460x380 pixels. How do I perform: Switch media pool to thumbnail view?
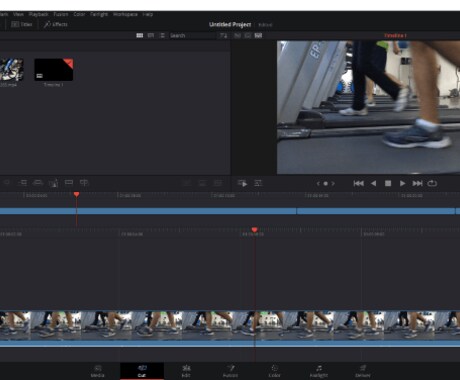click(x=140, y=35)
